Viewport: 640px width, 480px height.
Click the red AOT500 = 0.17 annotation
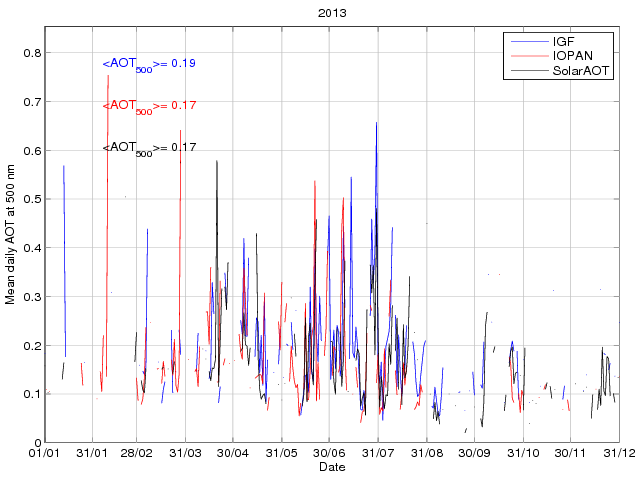149,106
